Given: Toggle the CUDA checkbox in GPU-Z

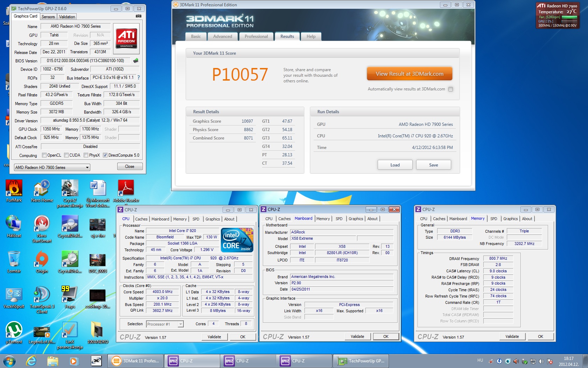Looking at the screenshot, I should point(66,155).
